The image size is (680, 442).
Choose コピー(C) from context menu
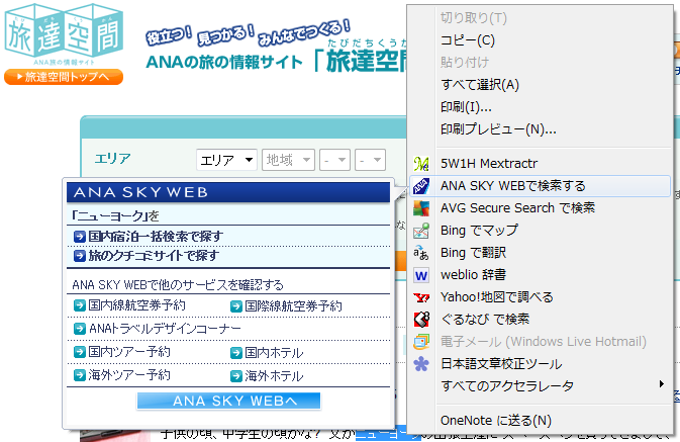coord(540,40)
